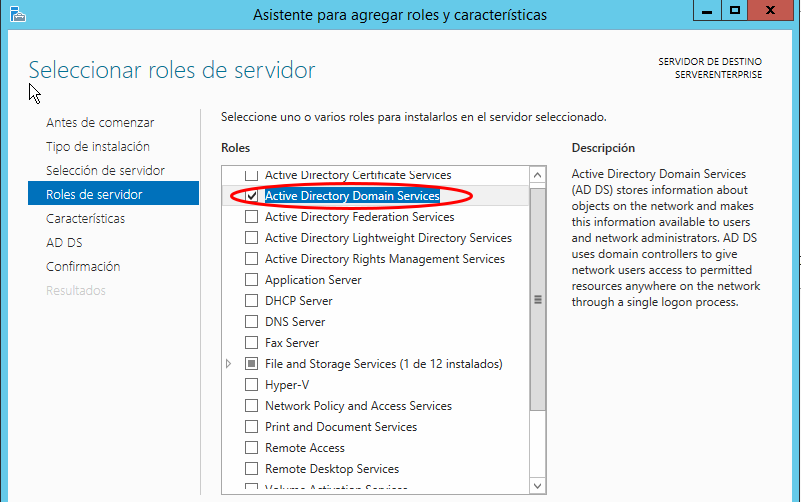Enable Print and Document Services checkbox
Image resolution: width=801 pixels, height=502 pixels.
pos(251,426)
